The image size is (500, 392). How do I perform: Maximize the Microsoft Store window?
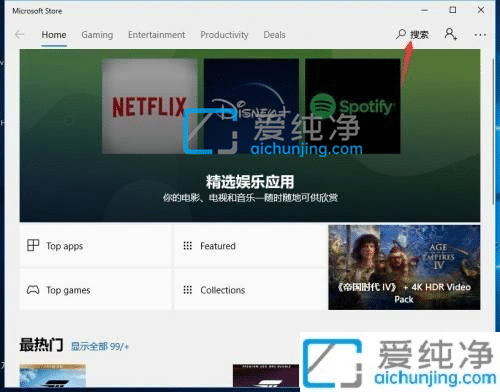point(453,10)
